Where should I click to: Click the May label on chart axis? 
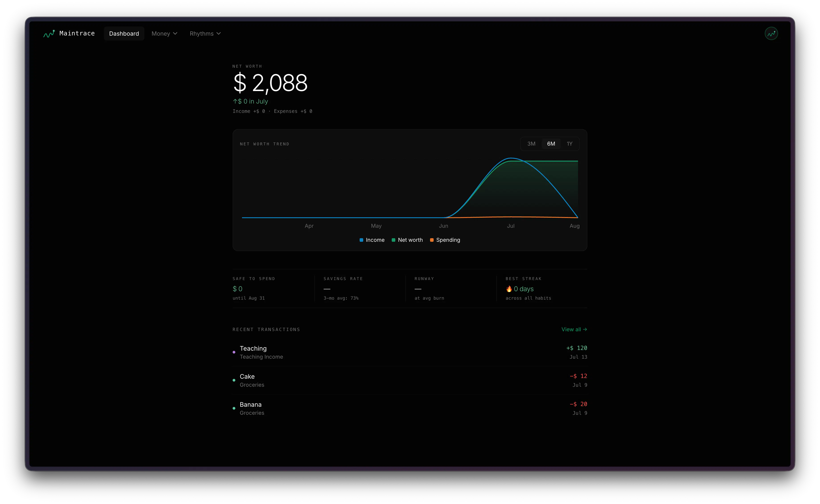(x=376, y=226)
